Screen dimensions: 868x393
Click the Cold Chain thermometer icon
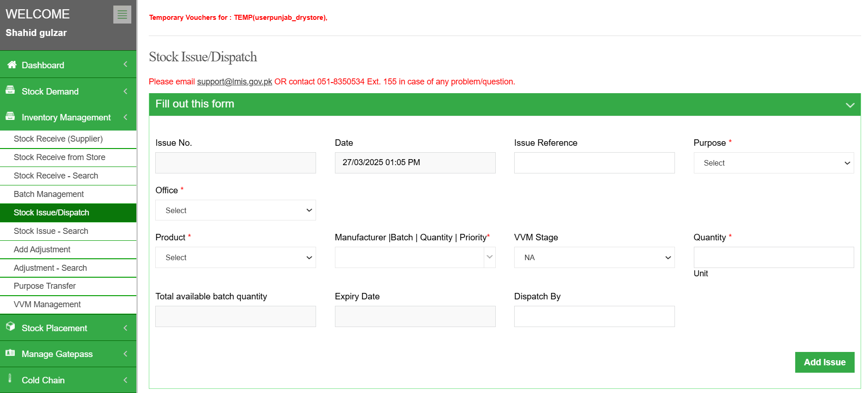click(10, 379)
